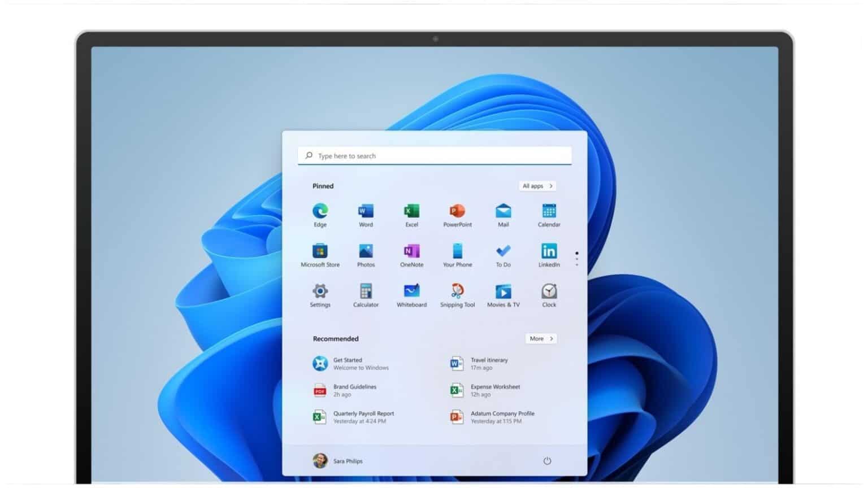Launch the Photos app
Image resolution: width=868 pixels, height=488 pixels.
tap(366, 255)
